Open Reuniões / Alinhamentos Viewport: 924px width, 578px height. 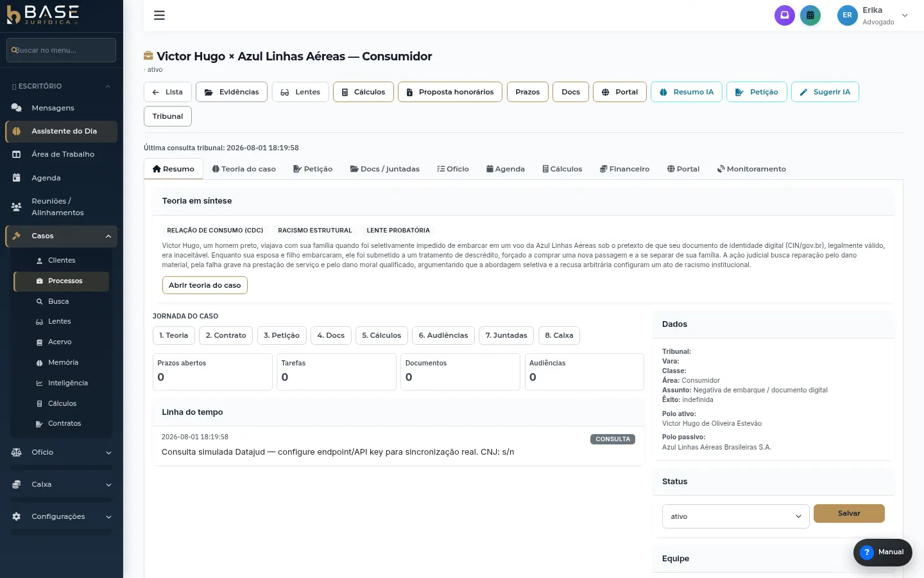pos(61,207)
